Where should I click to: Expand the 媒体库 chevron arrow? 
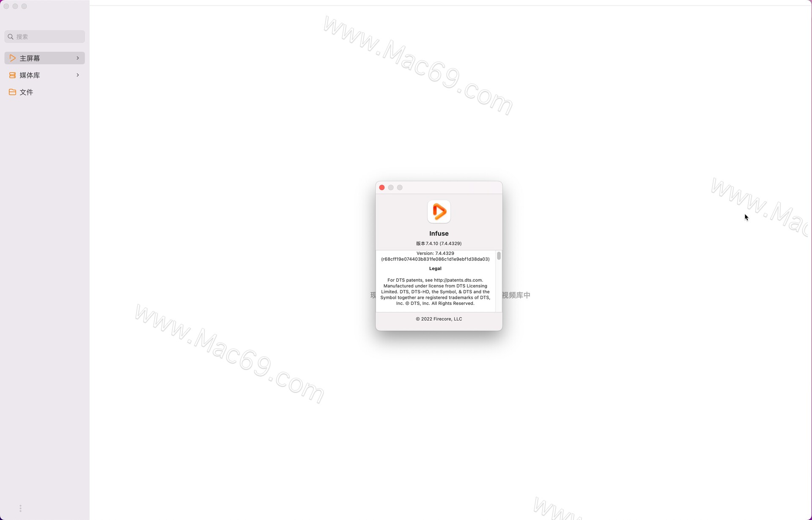(x=77, y=74)
